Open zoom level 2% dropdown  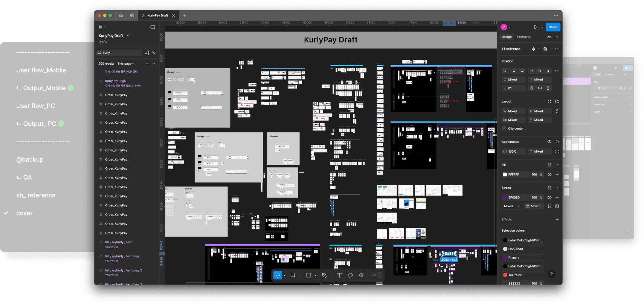pos(552,37)
